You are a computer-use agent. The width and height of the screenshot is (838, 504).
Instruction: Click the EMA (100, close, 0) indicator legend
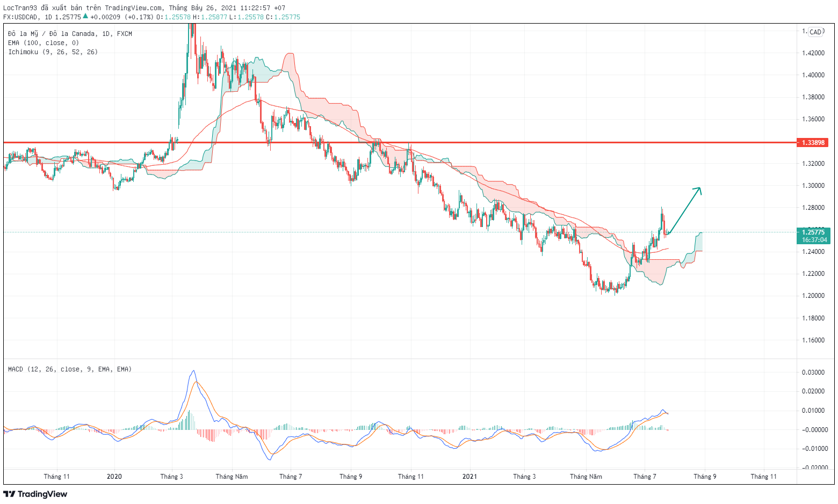[x=44, y=43]
